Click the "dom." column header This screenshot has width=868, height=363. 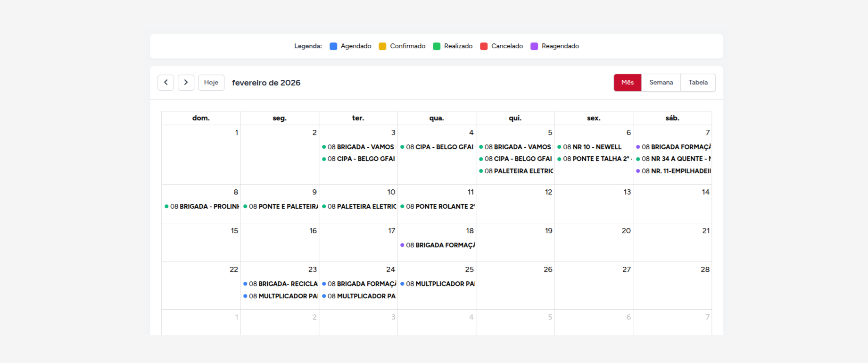click(201, 118)
